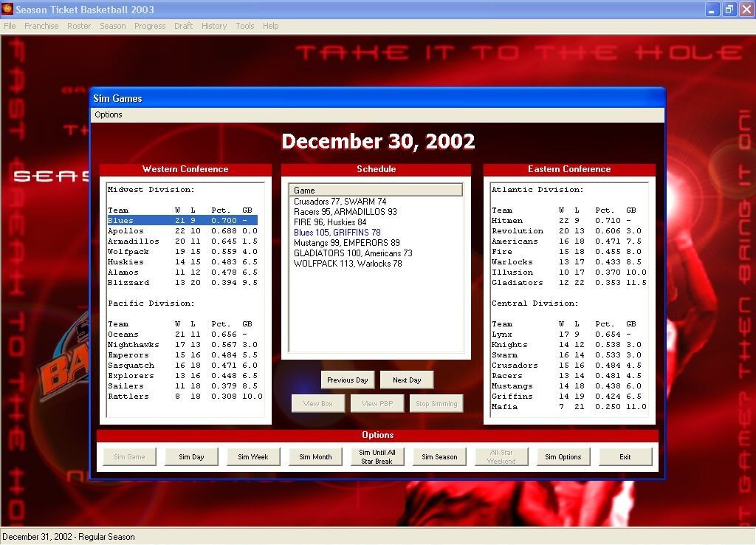This screenshot has width=756, height=545.
Task: Minimize the Season Ticket Basketball window
Action: [x=712, y=9]
